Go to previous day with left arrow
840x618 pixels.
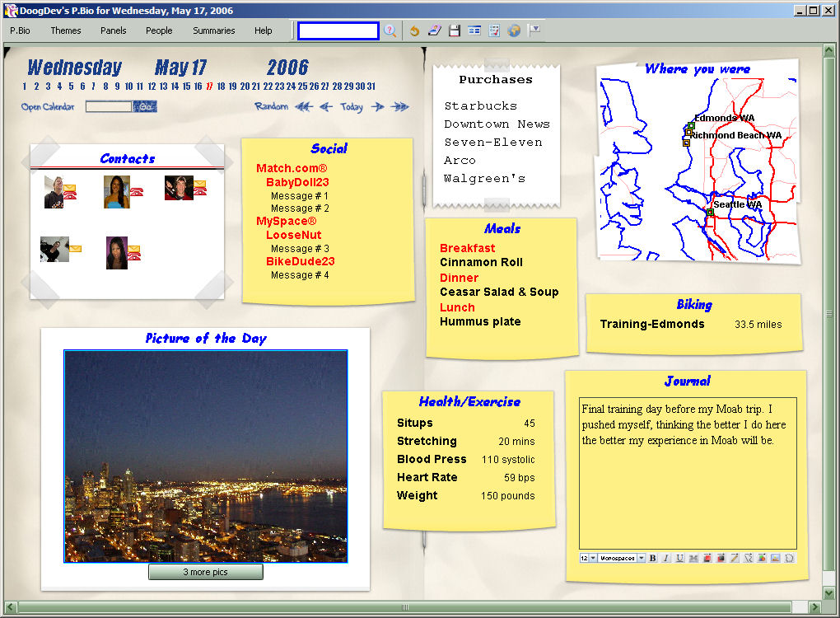tap(326, 106)
